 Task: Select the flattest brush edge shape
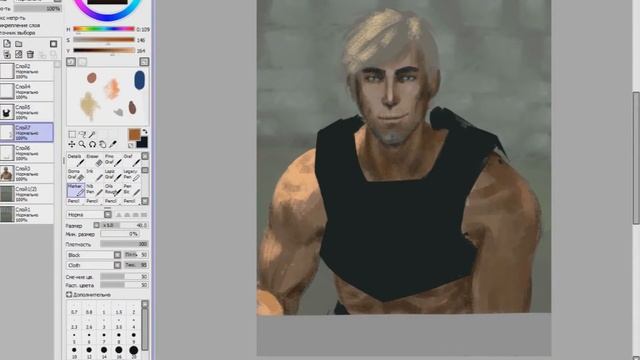143,215
